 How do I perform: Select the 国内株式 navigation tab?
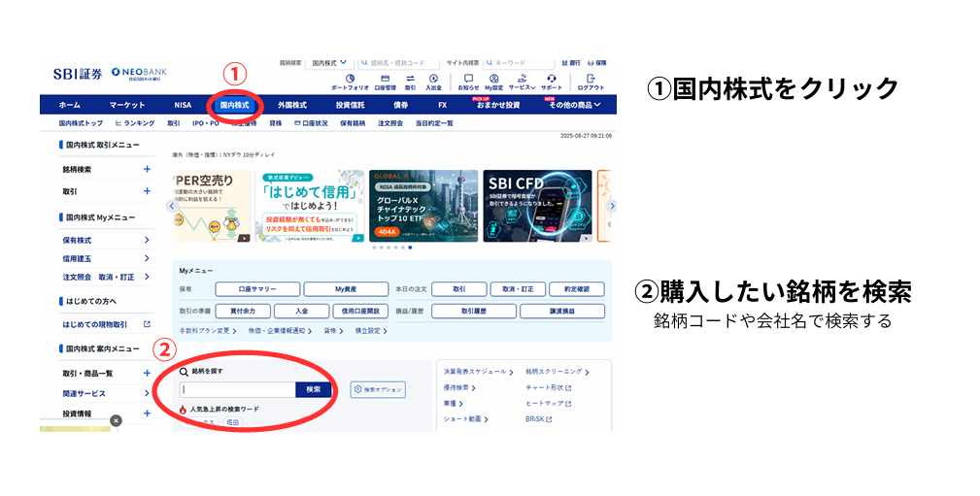point(234,105)
